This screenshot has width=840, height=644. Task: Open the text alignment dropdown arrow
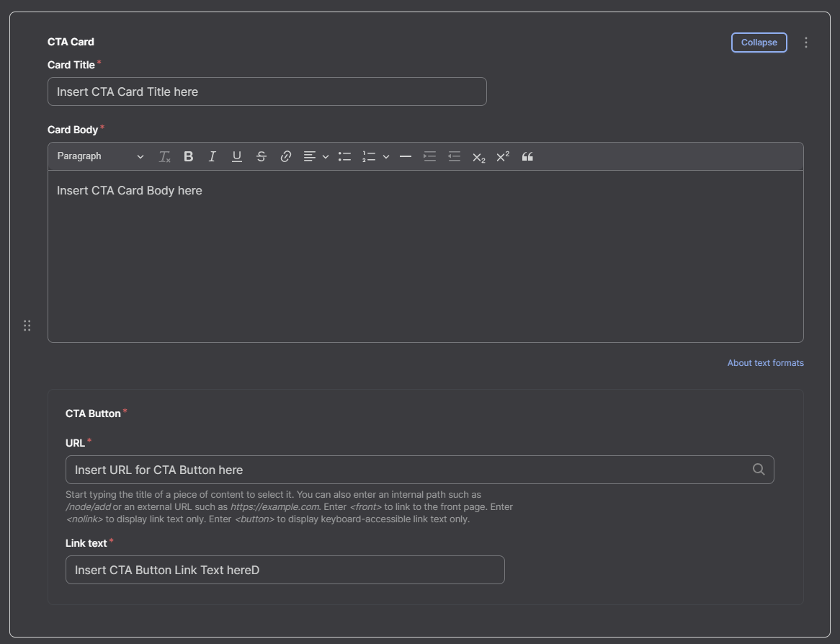pyautogui.click(x=325, y=157)
